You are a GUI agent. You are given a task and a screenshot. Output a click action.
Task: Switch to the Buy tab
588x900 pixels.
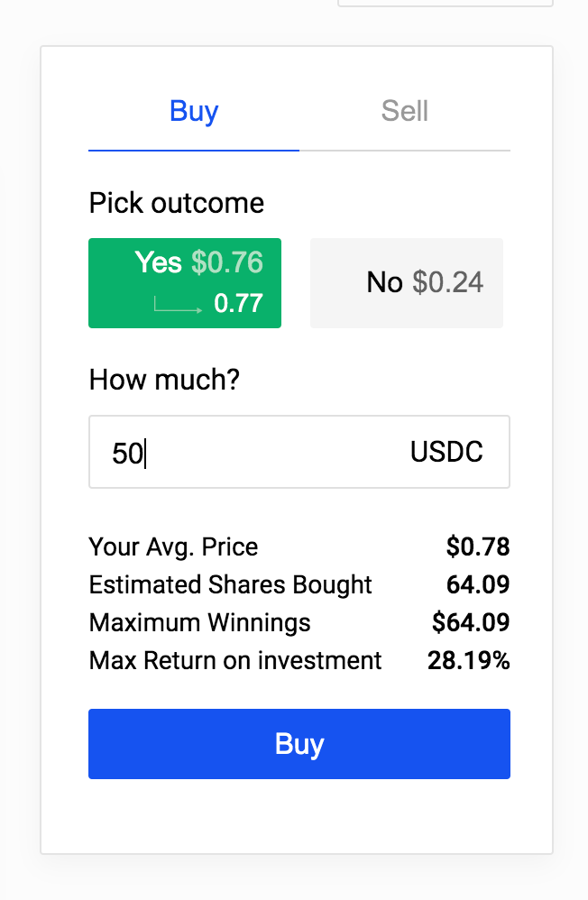pyautogui.click(x=194, y=112)
